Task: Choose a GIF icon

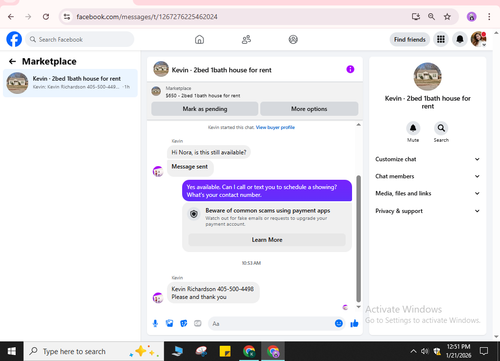Action: 198,323
